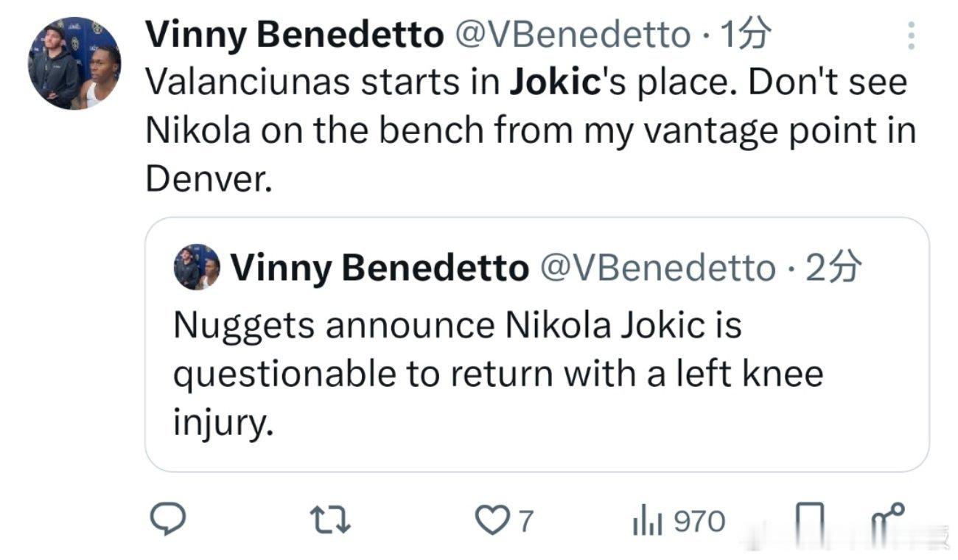The width and height of the screenshot is (958, 560).
Task: Click the like count number 7
Action: (x=525, y=522)
